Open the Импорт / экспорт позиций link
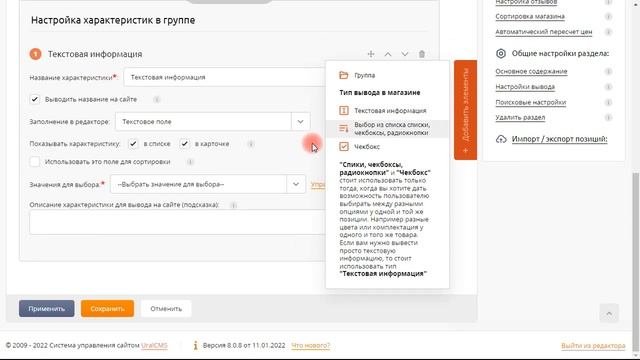 pos(559,139)
